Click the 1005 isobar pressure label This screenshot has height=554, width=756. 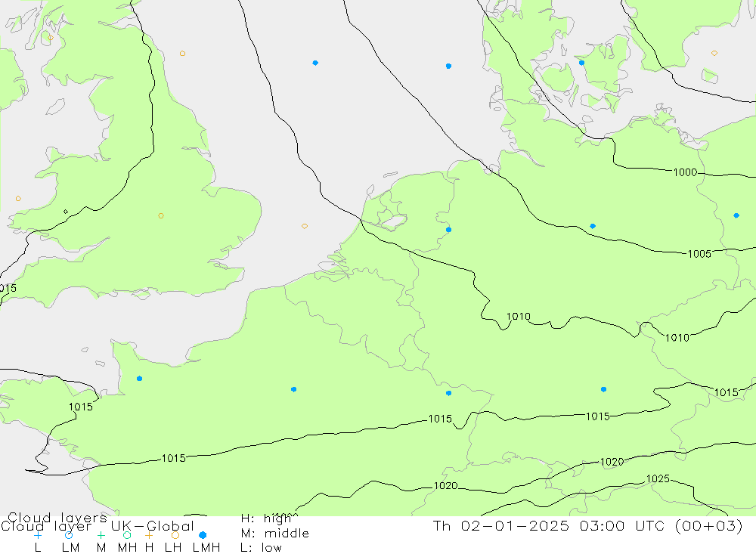coord(699,254)
